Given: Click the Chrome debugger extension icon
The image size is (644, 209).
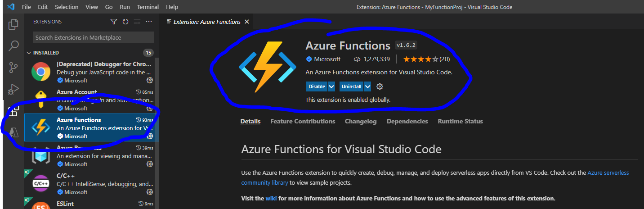Looking at the screenshot, I should pyautogui.click(x=40, y=72).
